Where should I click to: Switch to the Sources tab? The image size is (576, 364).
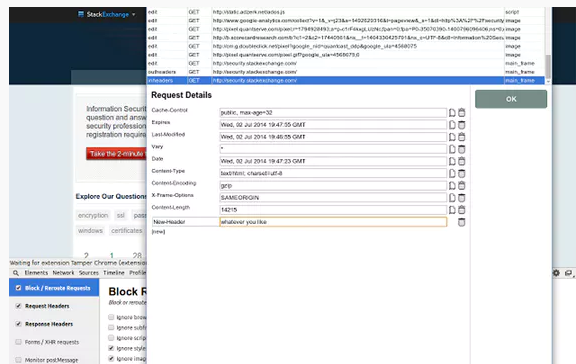(x=89, y=273)
